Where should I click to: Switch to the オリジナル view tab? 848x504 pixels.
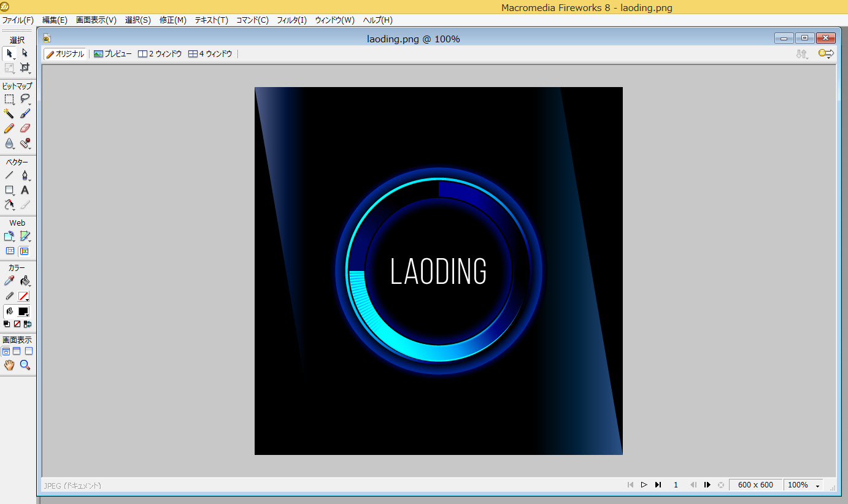(x=66, y=54)
